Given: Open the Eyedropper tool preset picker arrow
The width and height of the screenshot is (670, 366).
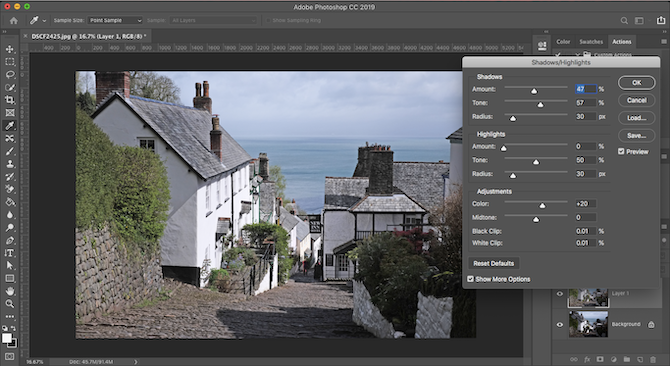Looking at the screenshot, I should pos(44,20).
